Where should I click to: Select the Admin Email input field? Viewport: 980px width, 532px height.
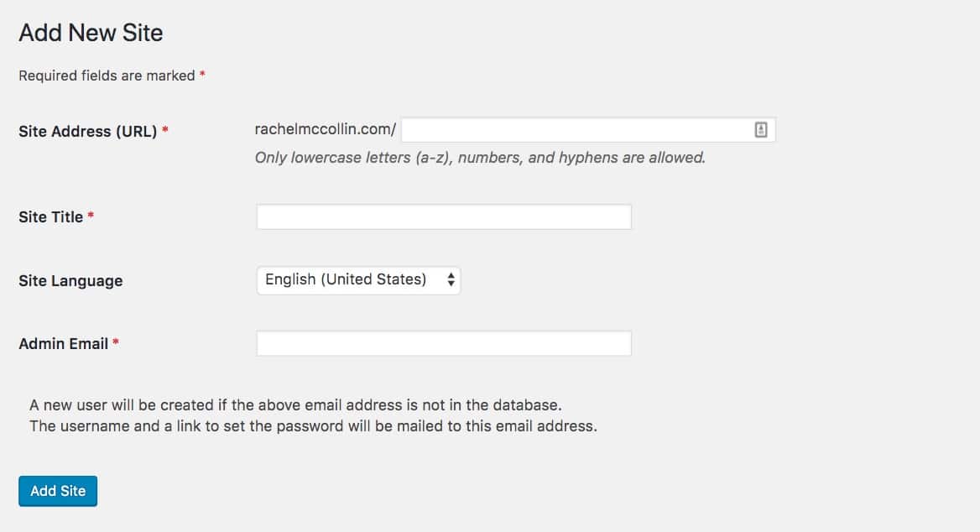coord(443,344)
